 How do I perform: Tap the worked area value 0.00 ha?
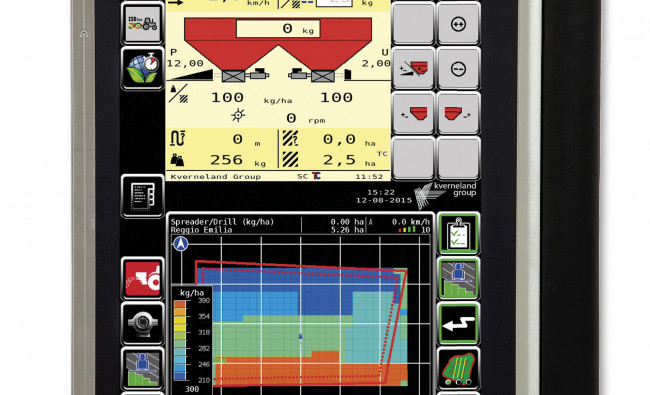pyautogui.click(x=347, y=222)
